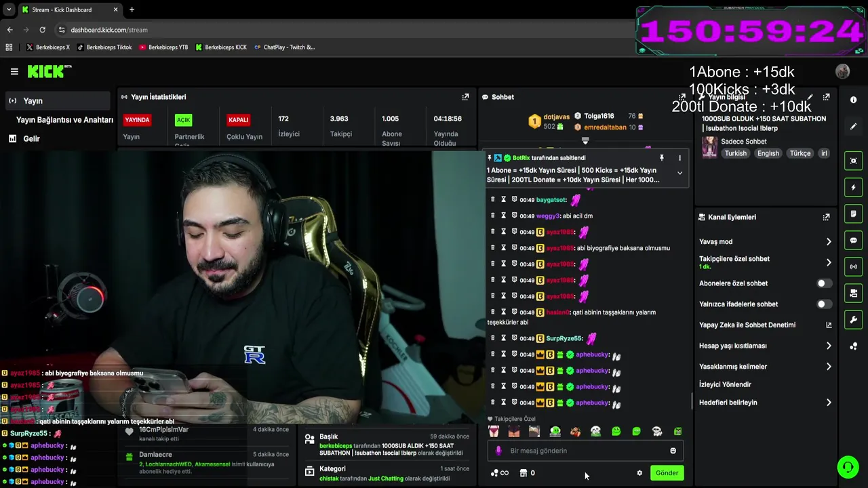The height and width of the screenshot is (488, 868).
Task: Click the info icon in right toolbar
Action: 853,100
